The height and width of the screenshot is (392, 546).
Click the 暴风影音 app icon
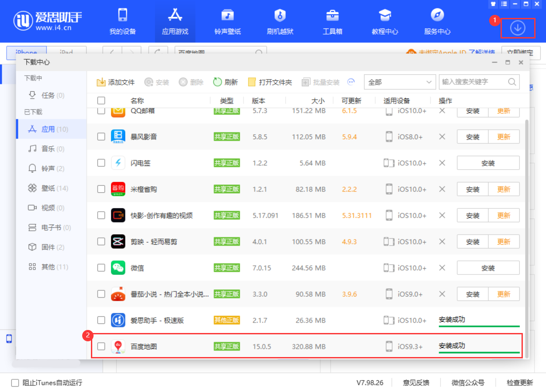[118, 137]
